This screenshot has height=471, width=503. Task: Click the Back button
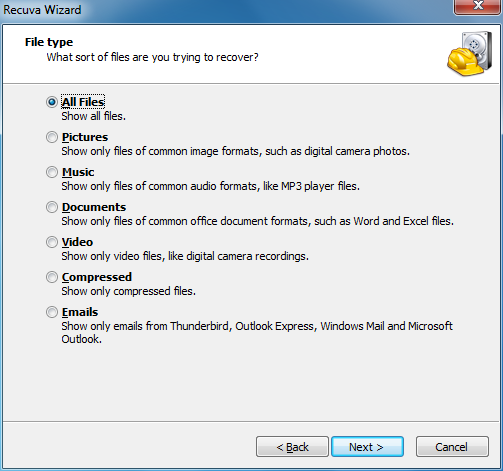tap(292, 447)
